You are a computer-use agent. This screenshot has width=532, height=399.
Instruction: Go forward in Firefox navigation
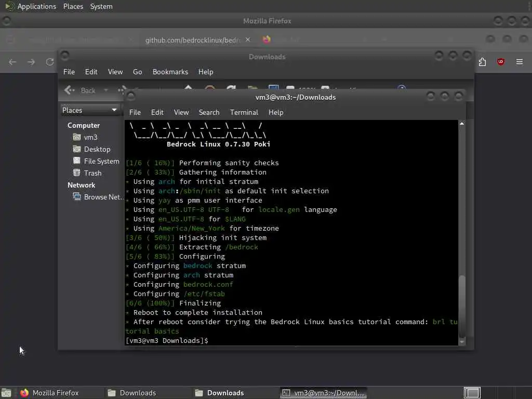point(31,62)
